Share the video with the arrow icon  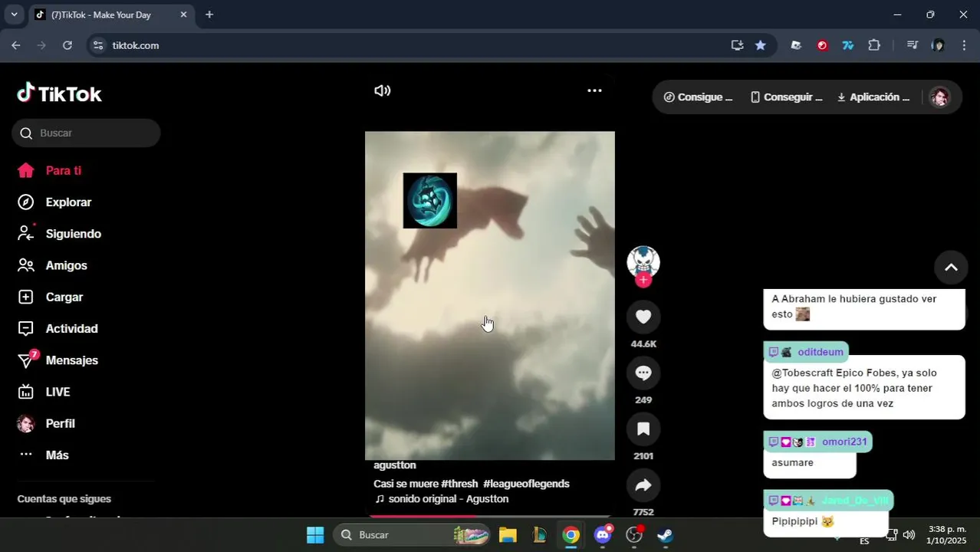coord(643,485)
